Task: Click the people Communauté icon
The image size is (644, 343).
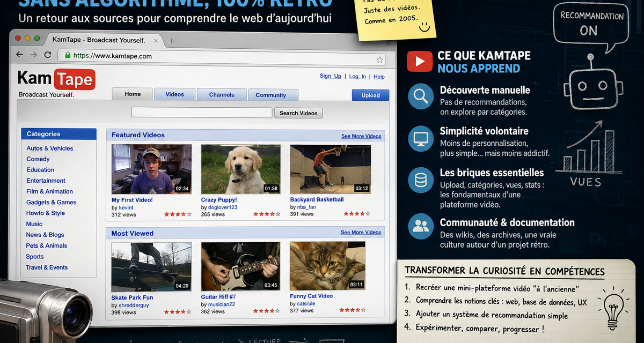Action: coord(420,226)
